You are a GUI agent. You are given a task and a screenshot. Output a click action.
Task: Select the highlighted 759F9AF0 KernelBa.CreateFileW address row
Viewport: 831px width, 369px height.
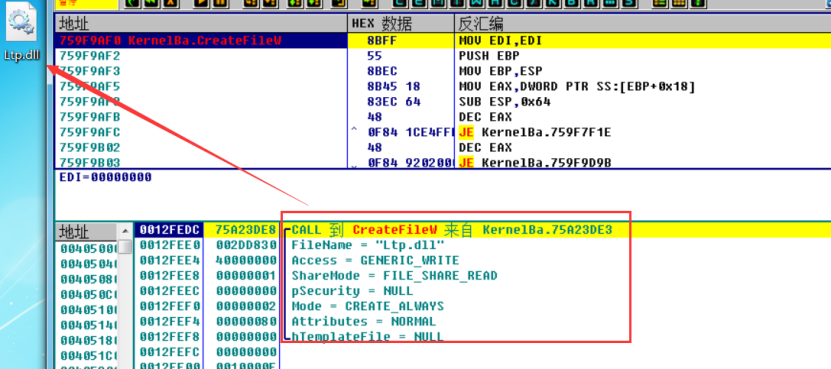[201, 40]
